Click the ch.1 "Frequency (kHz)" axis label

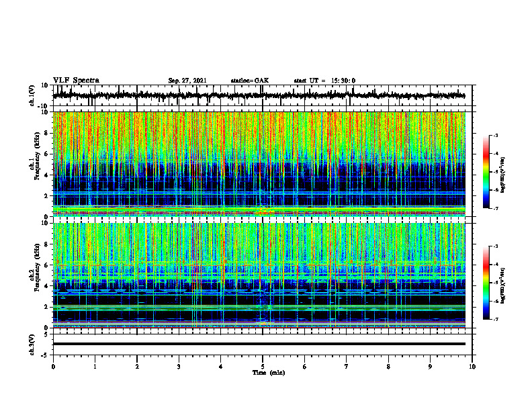pyautogui.click(x=36, y=156)
